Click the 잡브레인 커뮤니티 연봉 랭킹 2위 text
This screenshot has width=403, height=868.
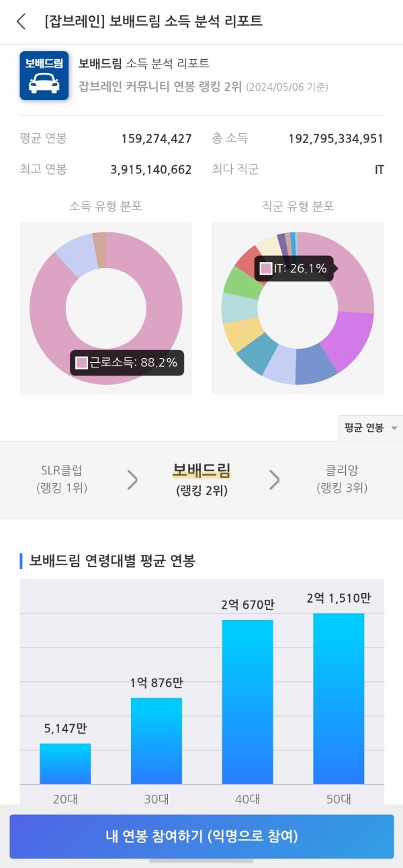point(161,87)
